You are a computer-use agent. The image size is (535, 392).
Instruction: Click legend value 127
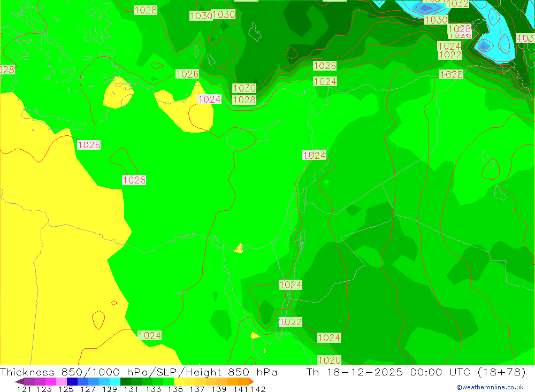click(88, 389)
